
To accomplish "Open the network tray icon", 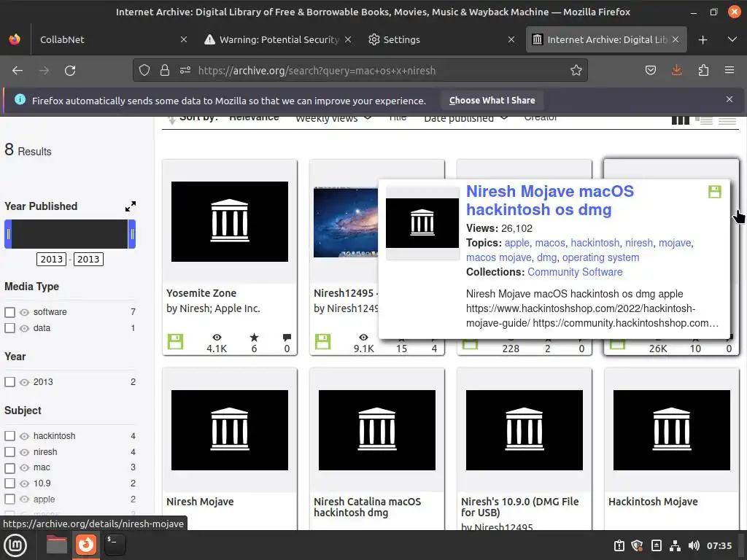I will (675, 545).
